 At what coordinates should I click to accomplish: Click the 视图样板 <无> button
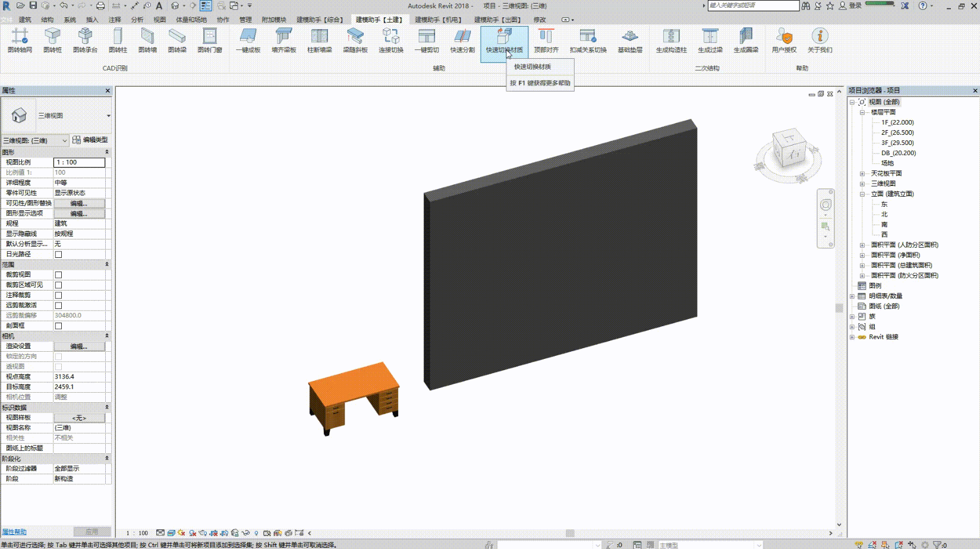pos(79,418)
